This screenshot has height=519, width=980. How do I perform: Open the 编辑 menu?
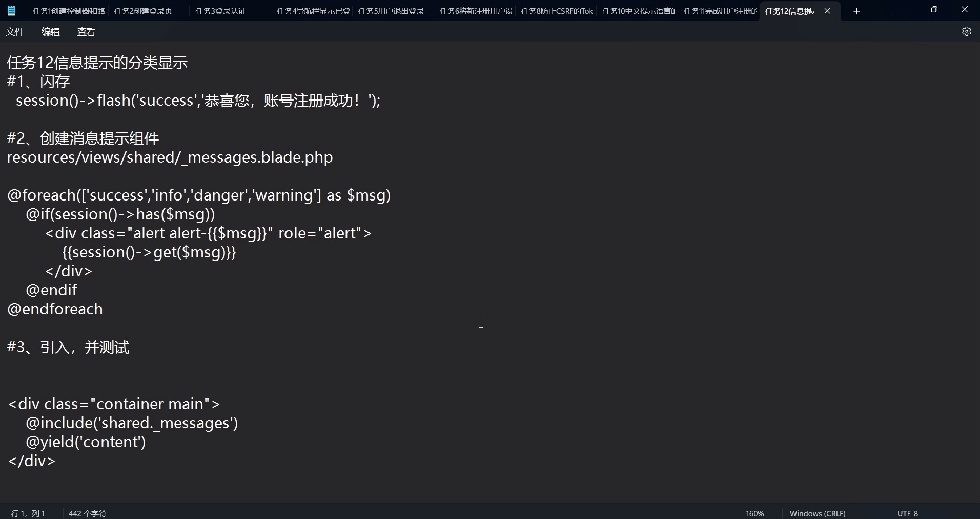coord(50,31)
